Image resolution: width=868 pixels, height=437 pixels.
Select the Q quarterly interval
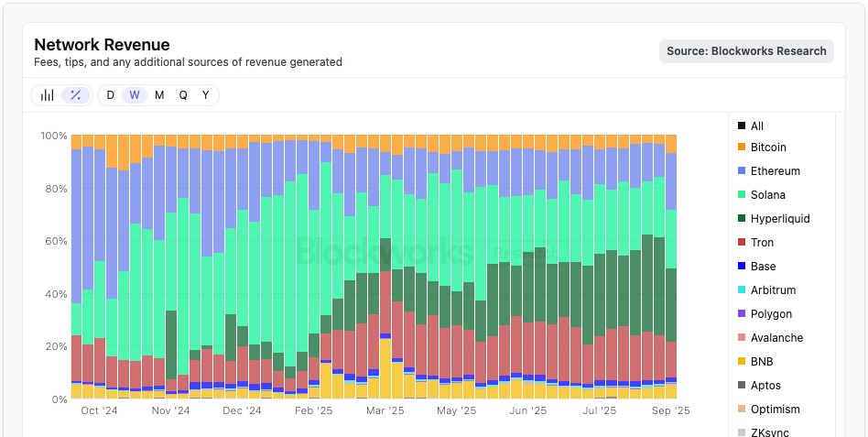(183, 95)
